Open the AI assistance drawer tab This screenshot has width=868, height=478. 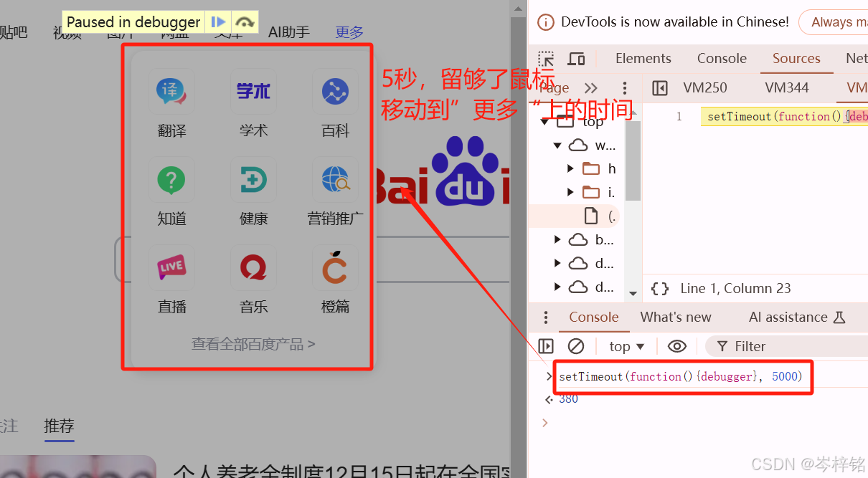pos(797,317)
